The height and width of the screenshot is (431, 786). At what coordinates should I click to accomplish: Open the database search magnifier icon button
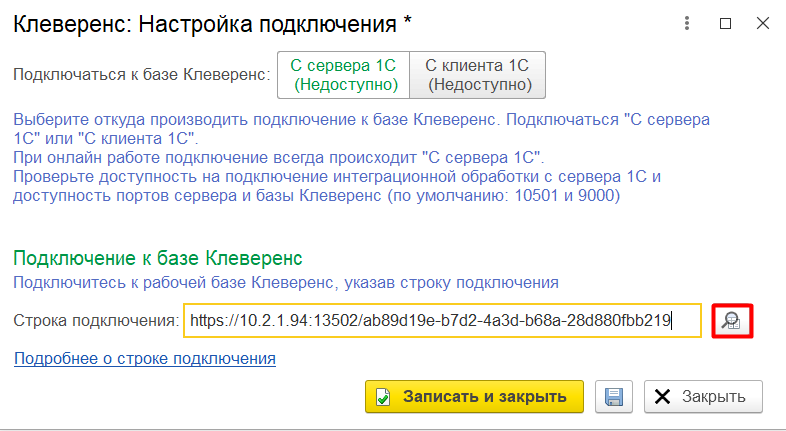pyautogui.click(x=732, y=321)
